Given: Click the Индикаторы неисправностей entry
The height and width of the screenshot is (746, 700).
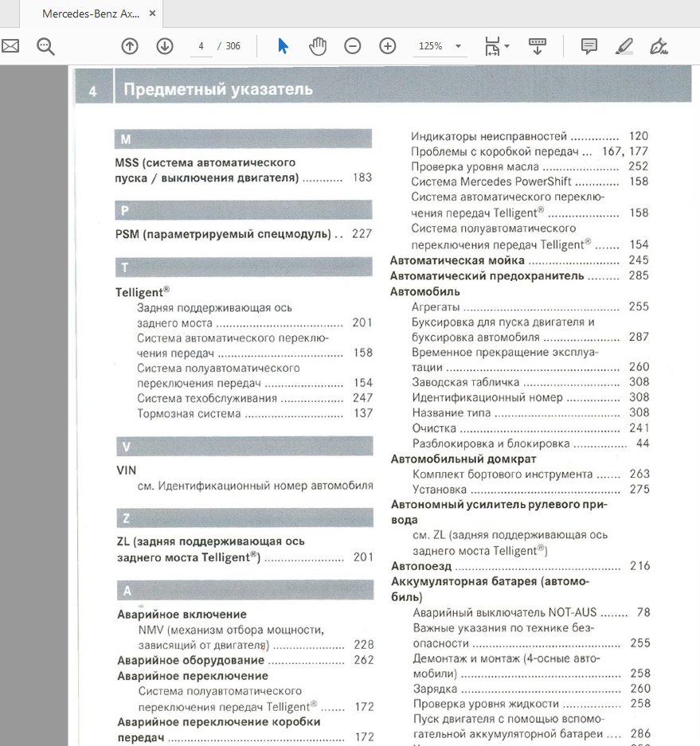Looking at the screenshot, I should (489, 137).
